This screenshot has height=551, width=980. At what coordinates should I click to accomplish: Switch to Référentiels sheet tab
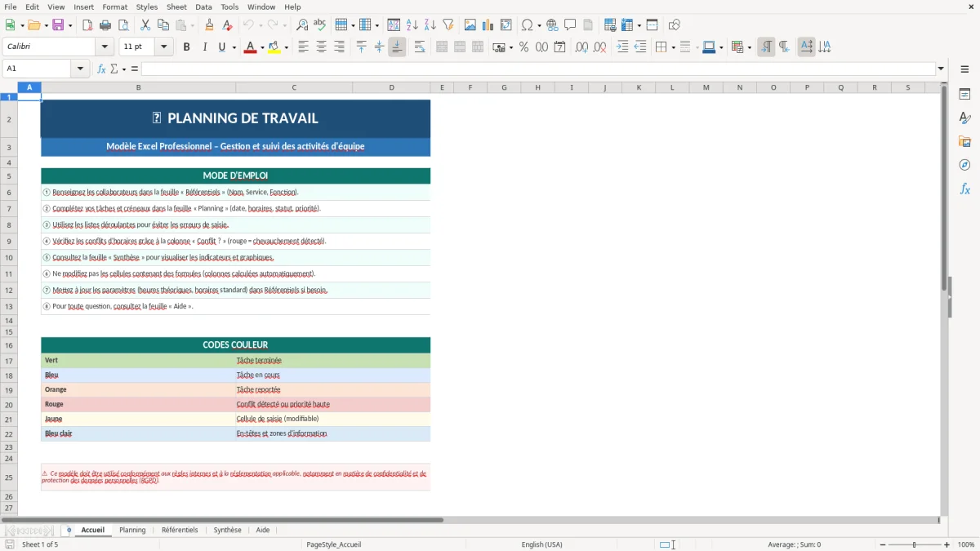coord(180,530)
